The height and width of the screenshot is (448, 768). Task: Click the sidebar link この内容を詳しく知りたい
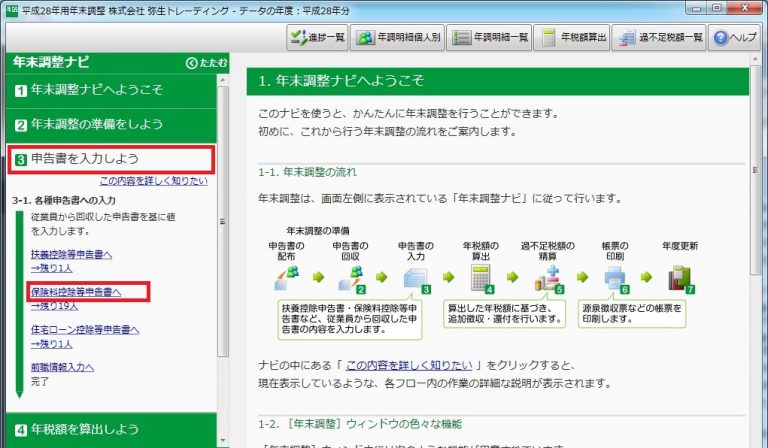click(x=153, y=181)
